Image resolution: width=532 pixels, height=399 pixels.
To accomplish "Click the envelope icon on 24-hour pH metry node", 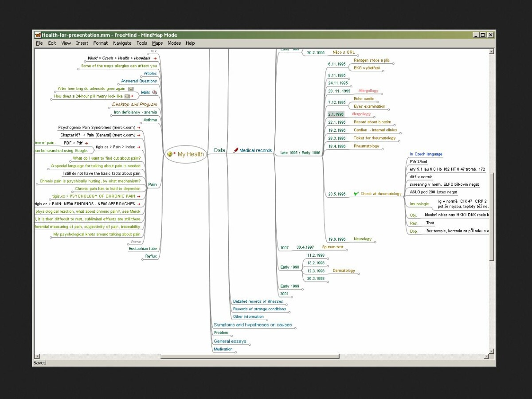I will 127,96.
